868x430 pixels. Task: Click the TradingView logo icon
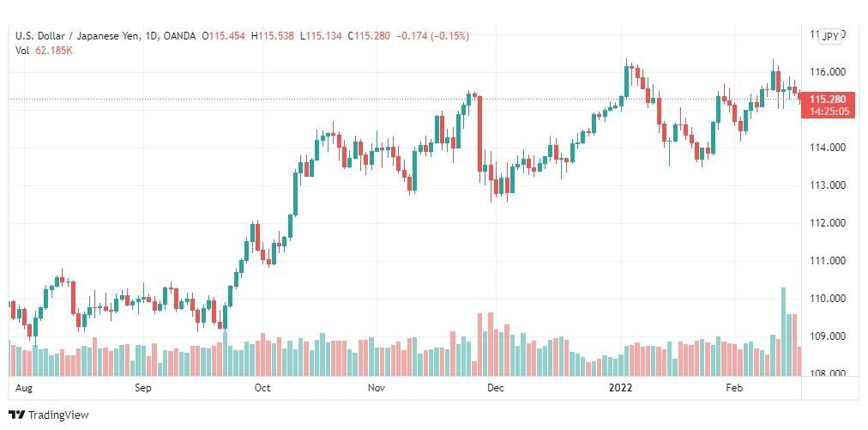click(x=17, y=415)
